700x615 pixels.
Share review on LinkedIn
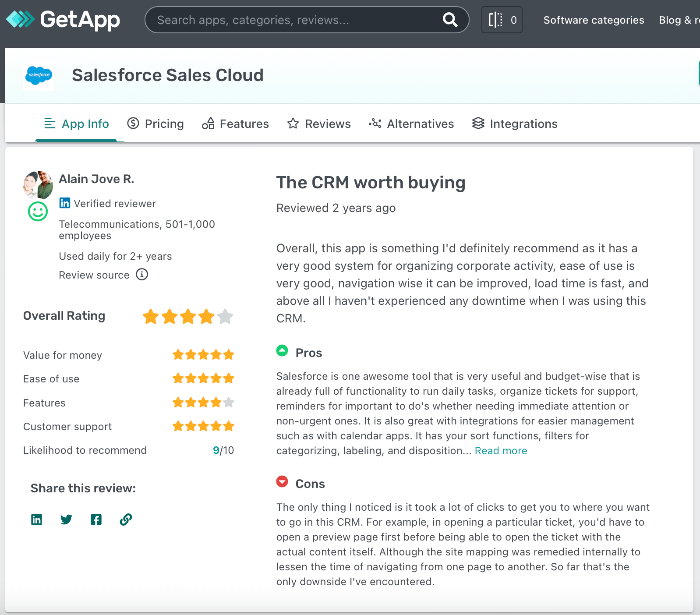[x=37, y=520]
